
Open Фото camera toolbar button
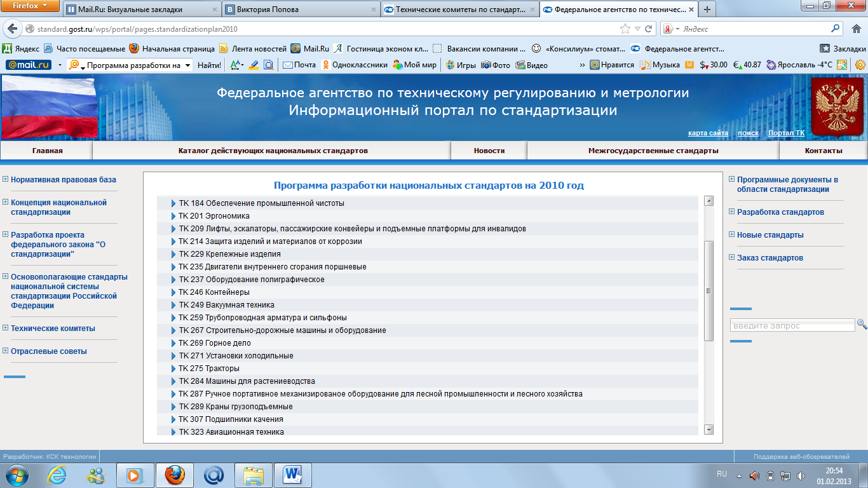click(496, 65)
